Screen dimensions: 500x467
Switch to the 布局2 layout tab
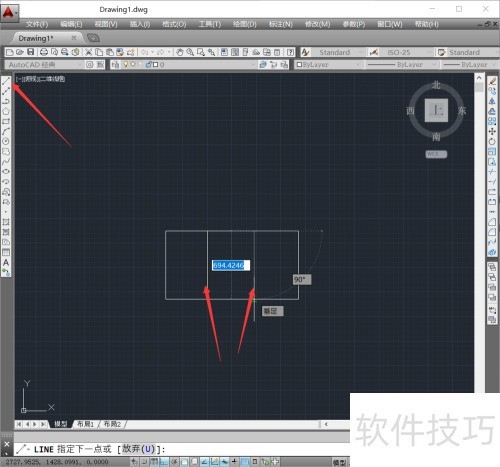[112, 424]
